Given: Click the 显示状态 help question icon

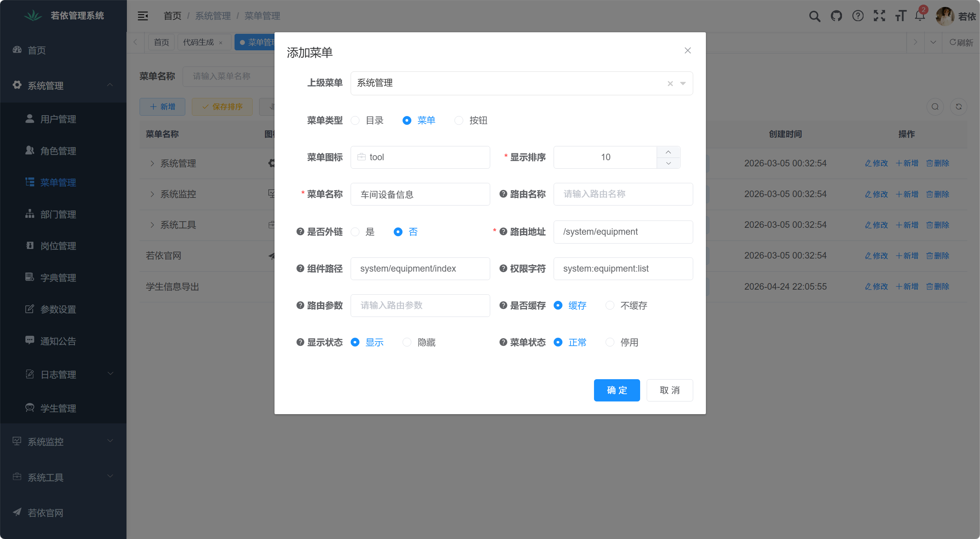Looking at the screenshot, I should pos(300,342).
